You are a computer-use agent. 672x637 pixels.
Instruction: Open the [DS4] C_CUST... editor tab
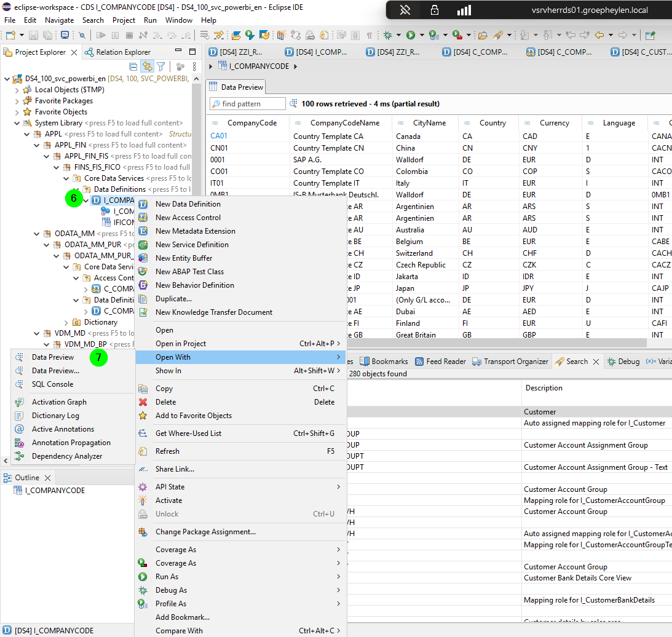641,52
